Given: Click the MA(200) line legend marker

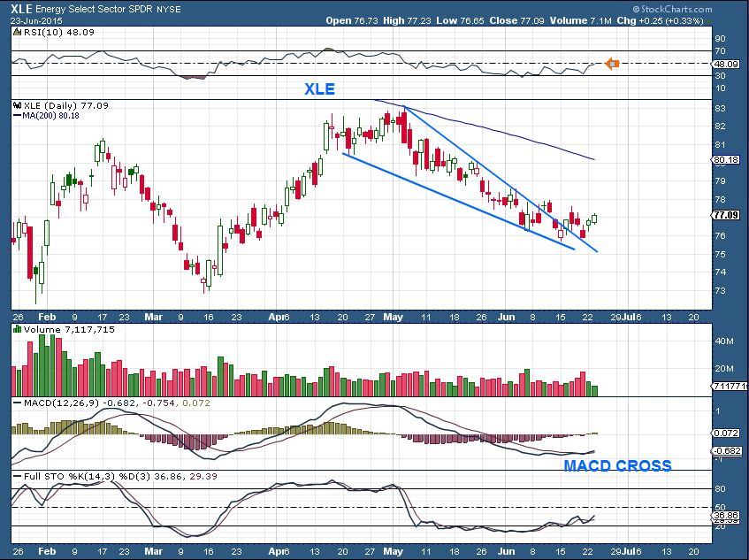Looking at the screenshot, I should click(x=17, y=116).
